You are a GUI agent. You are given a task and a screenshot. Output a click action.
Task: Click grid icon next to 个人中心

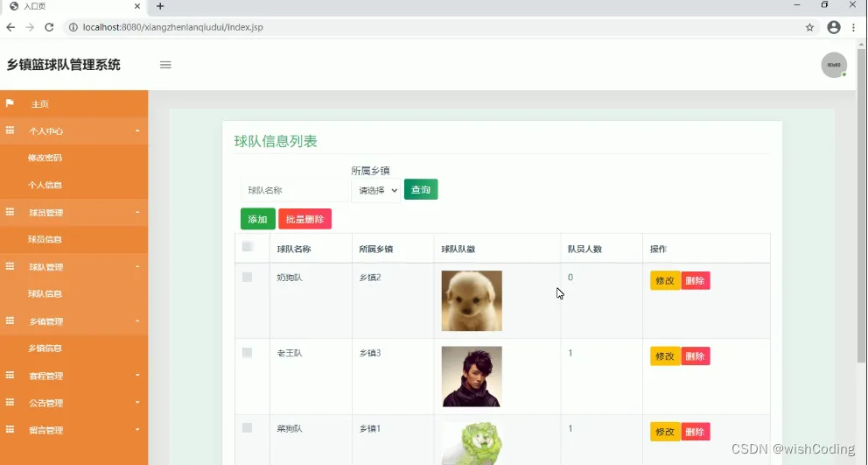[x=10, y=130]
